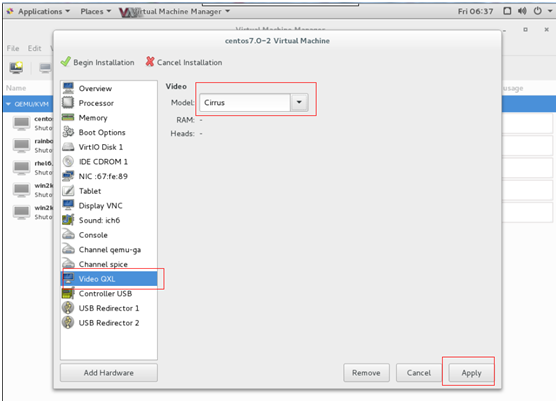Select Video QXL in hardware list
Screen dimensions: 558x403
(x=109, y=279)
